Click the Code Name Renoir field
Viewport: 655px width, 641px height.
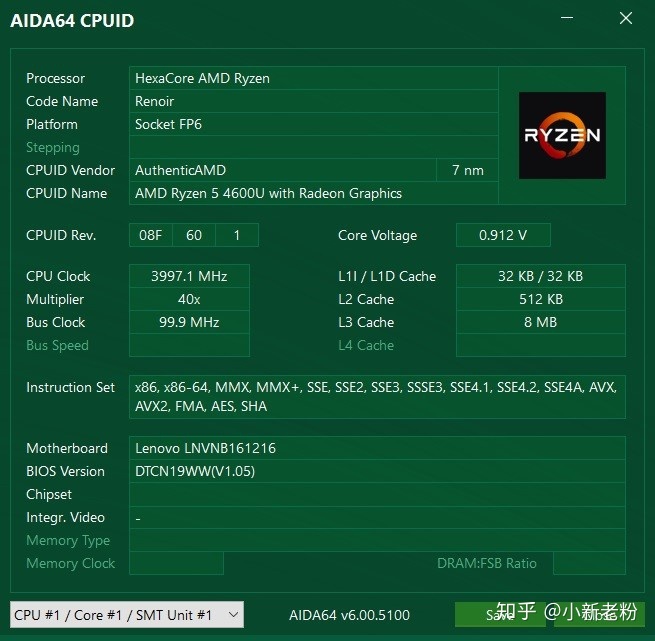tap(314, 101)
